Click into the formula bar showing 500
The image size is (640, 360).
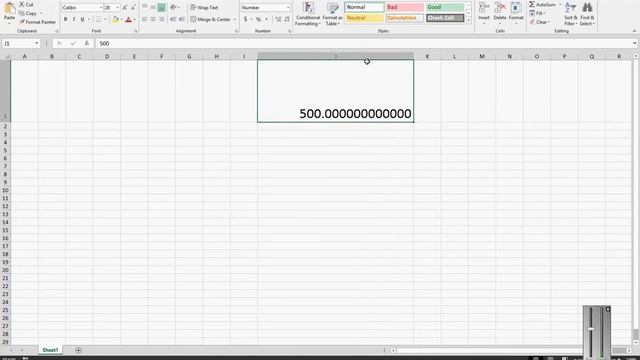coord(363,43)
